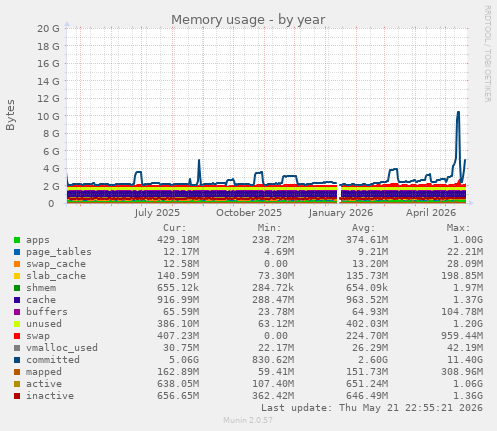Screen dimensions: 497x431
Task: Click the indigo cache legend swatch
Action: click(x=17, y=300)
